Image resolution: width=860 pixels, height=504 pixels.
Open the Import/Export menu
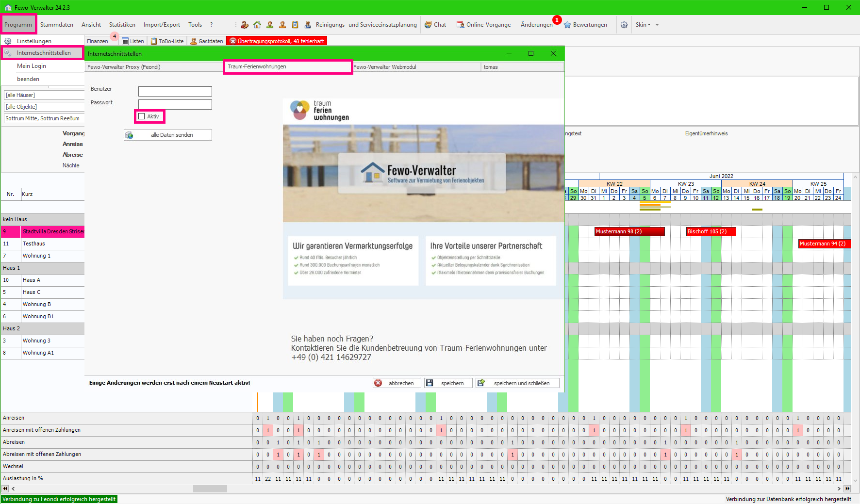162,25
